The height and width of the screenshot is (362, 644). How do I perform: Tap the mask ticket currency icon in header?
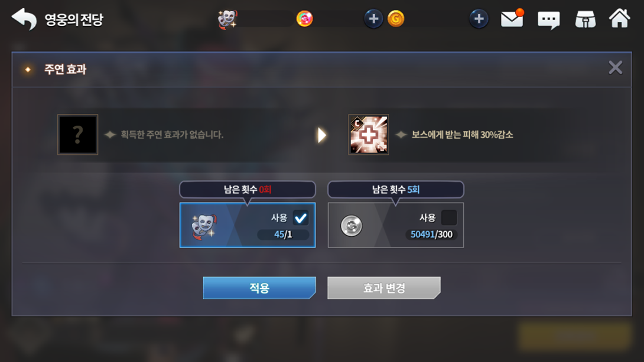point(227,19)
